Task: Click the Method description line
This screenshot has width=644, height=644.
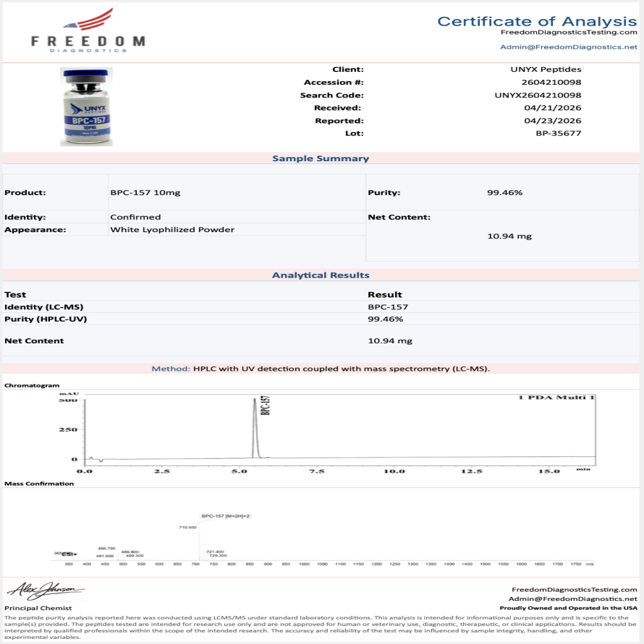Action: (x=320, y=369)
